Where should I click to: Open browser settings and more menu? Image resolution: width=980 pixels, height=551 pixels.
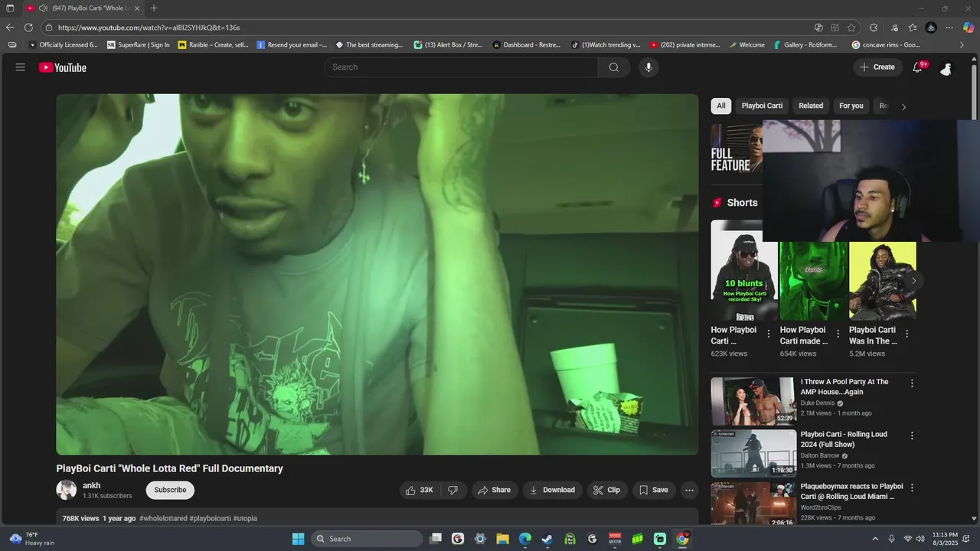click(x=949, y=28)
